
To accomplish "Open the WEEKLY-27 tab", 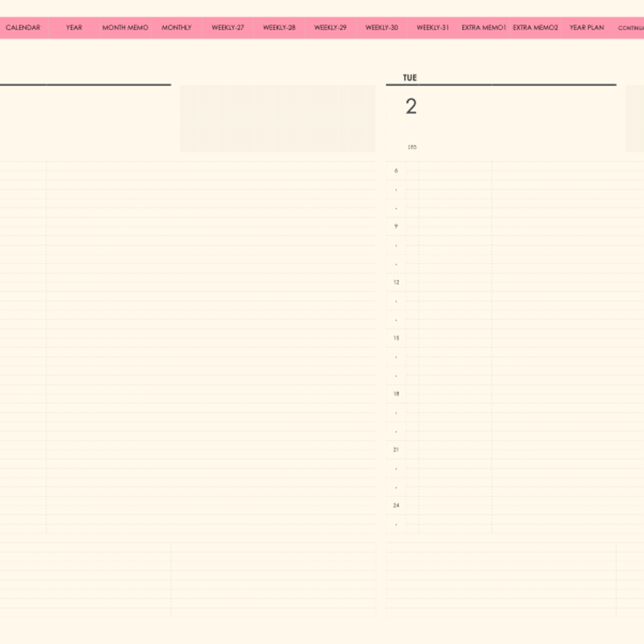I will 228,27.
